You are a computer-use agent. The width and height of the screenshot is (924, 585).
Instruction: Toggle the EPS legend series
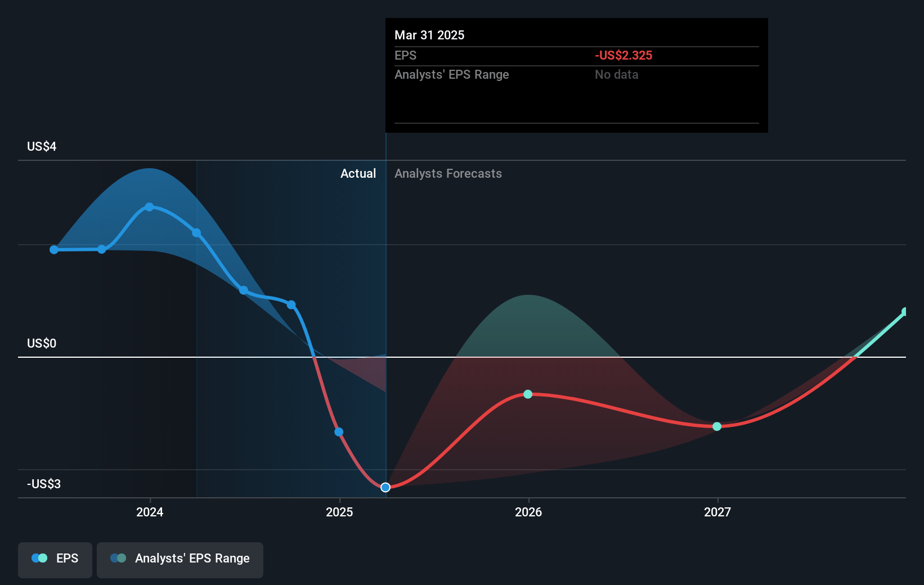(x=55, y=560)
